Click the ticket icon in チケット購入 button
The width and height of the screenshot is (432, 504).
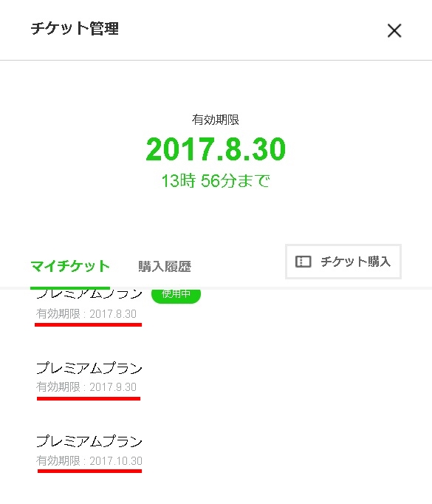[304, 262]
